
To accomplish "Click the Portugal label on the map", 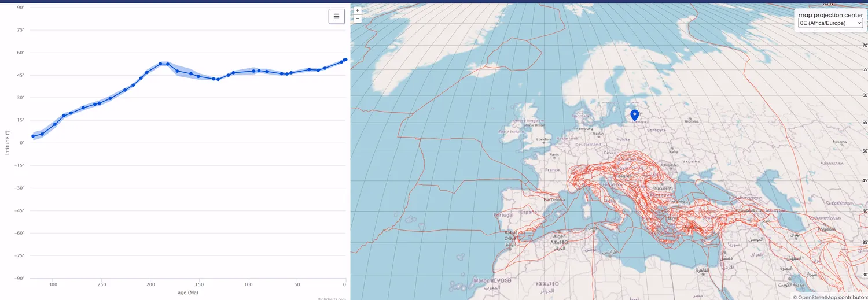I will tap(503, 215).
